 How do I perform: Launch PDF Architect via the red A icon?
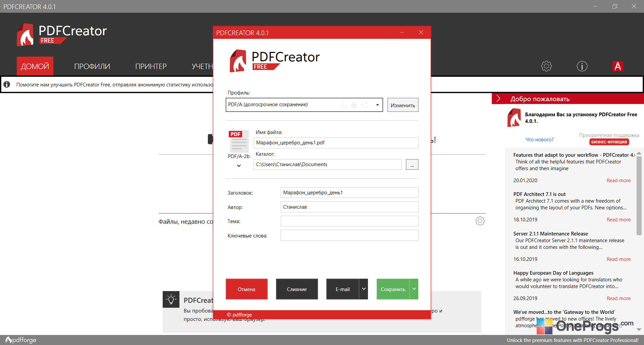coord(618,66)
